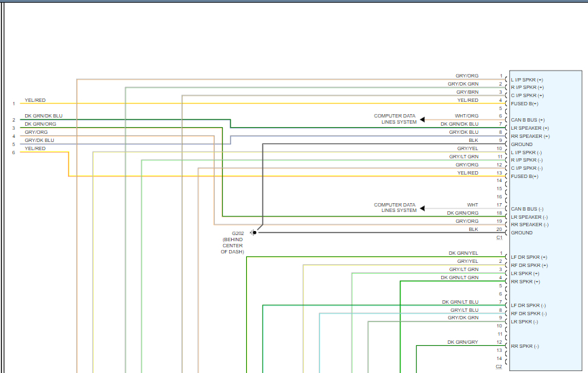Click the DK GRN/YEL wire label
The height and width of the screenshot is (373, 588).
[x=463, y=253]
